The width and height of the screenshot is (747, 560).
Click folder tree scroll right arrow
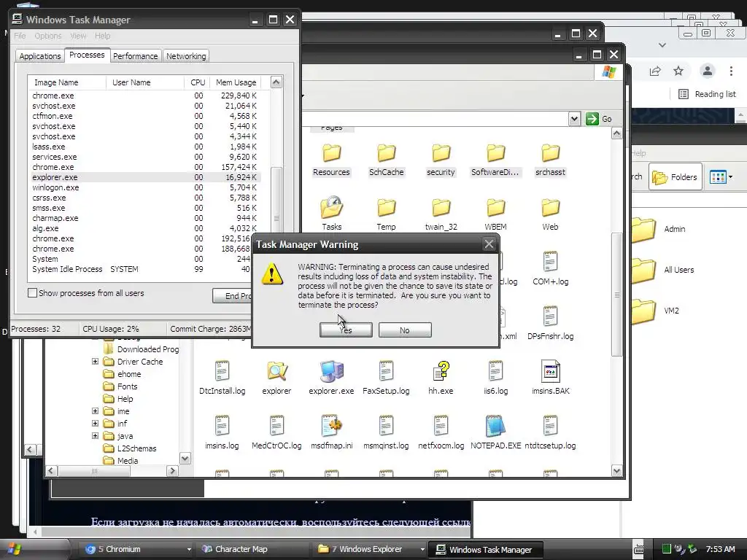tap(172, 471)
